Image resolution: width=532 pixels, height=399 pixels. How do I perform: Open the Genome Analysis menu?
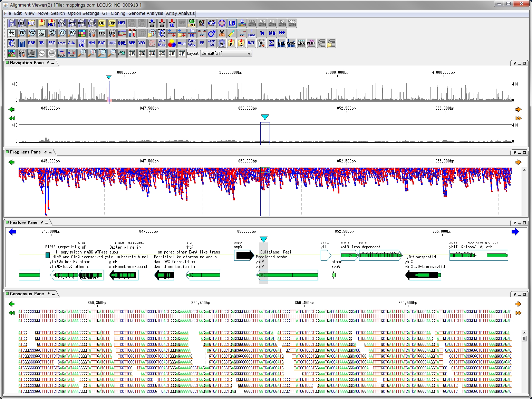pyautogui.click(x=145, y=13)
